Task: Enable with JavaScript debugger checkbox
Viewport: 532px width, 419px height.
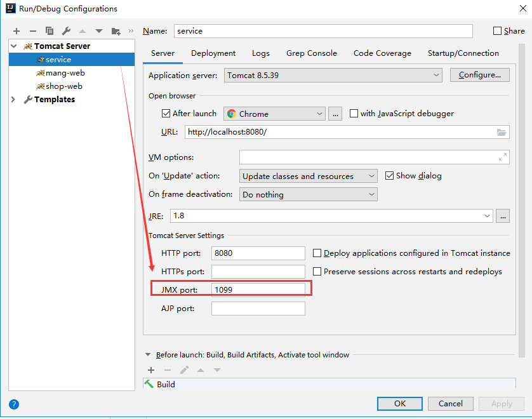Action: [354, 113]
